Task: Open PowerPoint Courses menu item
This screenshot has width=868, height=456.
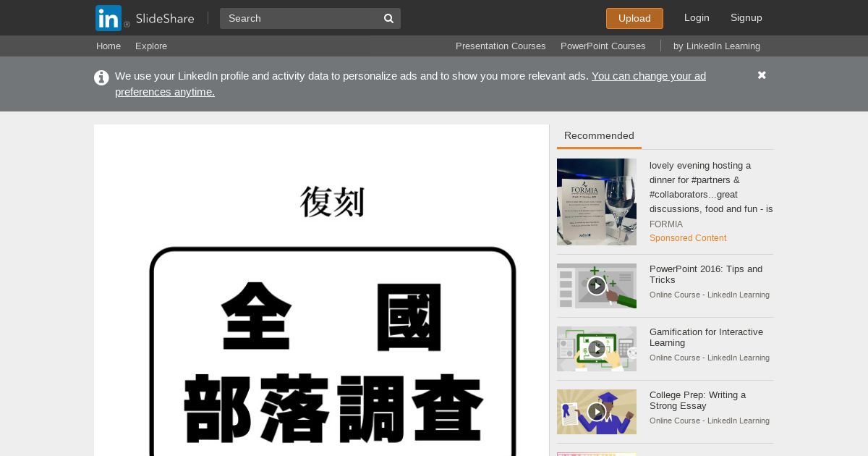Action: [603, 46]
